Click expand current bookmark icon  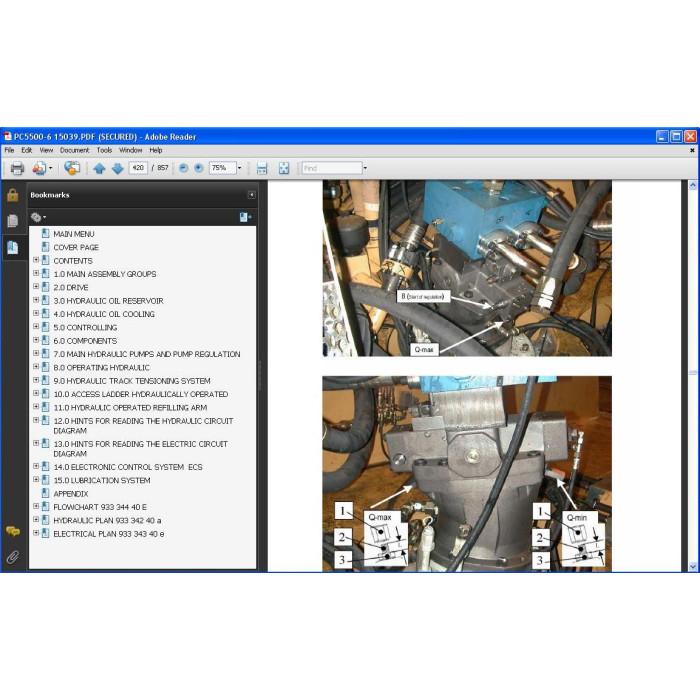tap(245, 217)
